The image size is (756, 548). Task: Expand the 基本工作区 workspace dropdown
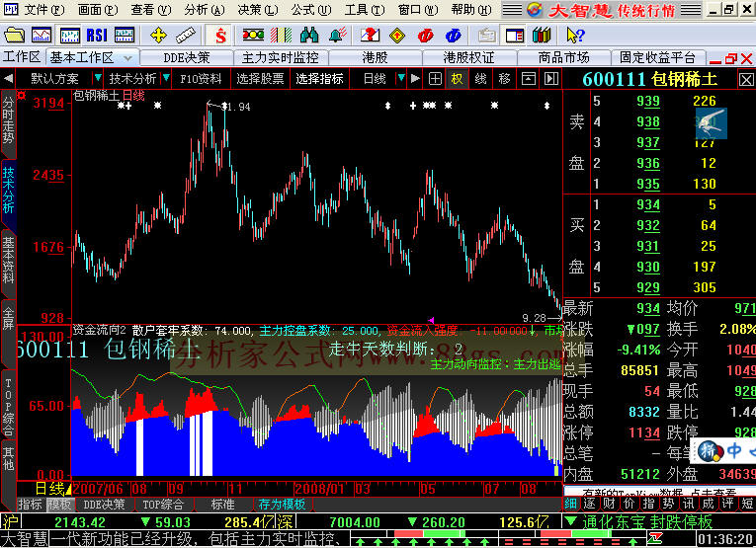coord(127,58)
